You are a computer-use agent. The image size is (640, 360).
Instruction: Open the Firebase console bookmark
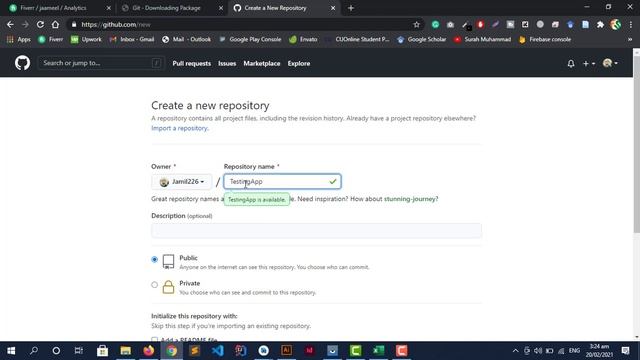point(545,40)
